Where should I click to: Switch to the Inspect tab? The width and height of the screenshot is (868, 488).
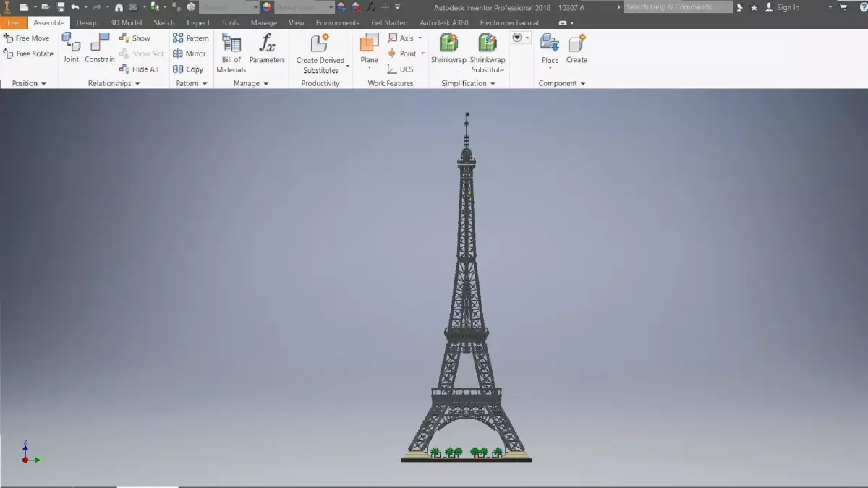(x=198, y=22)
